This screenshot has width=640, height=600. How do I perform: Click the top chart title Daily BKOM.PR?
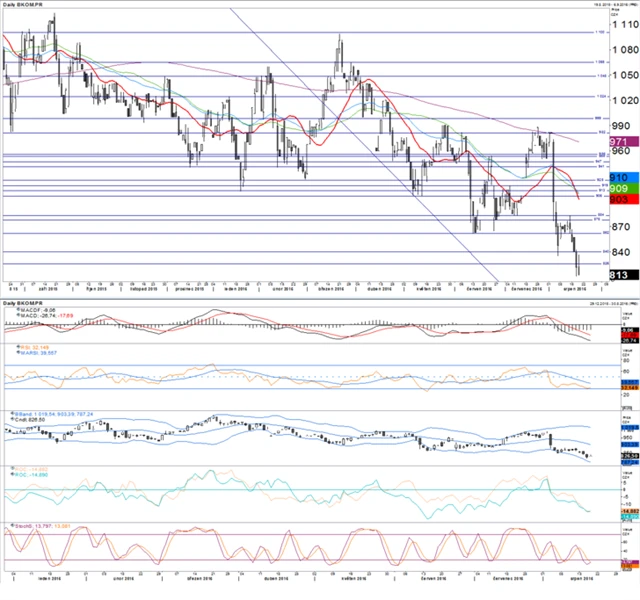coord(22,4)
